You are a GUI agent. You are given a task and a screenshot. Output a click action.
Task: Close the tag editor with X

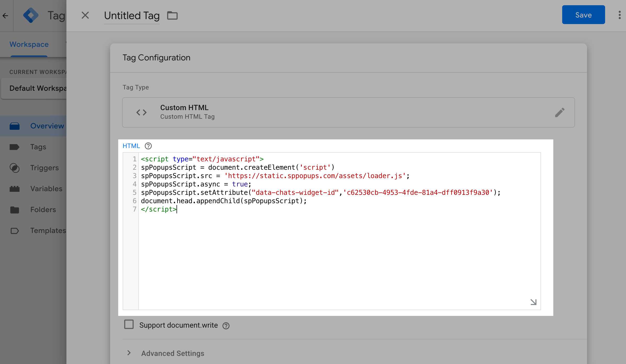point(85,15)
